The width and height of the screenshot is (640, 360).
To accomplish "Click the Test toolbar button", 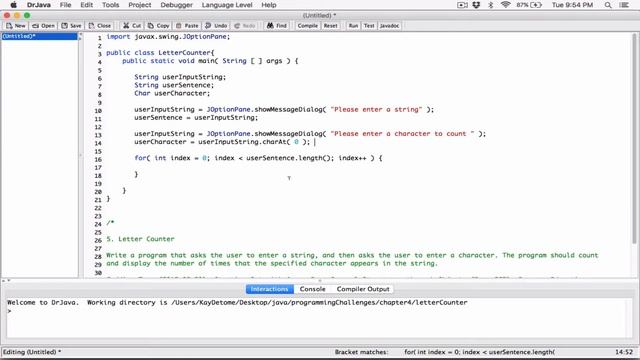I will pyautogui.click(x=369, y=26).
